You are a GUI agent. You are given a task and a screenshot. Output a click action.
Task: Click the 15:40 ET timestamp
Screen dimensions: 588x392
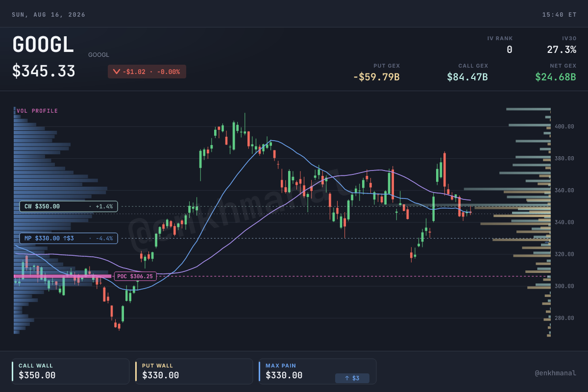[x=559, y=15]
